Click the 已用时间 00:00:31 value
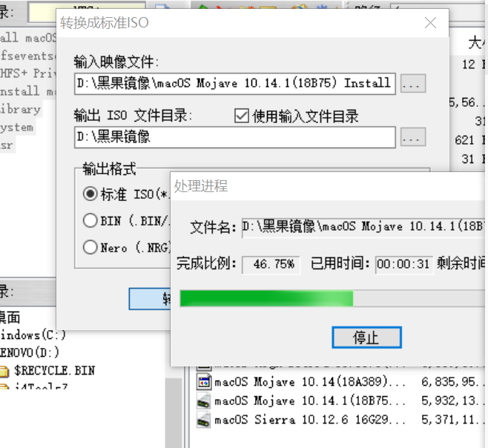Image resolution: width=488 pixels, height=448 pixels. coord(404,265)
